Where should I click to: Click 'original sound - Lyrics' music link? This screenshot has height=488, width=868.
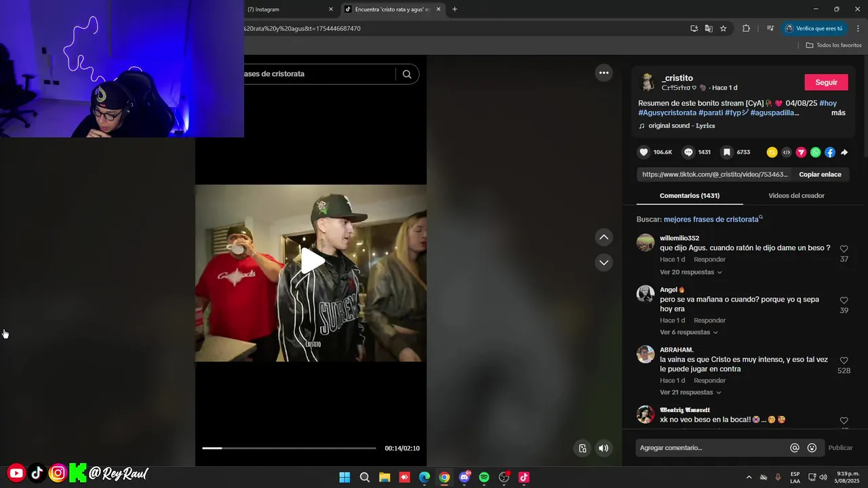(x=682, y=126)
